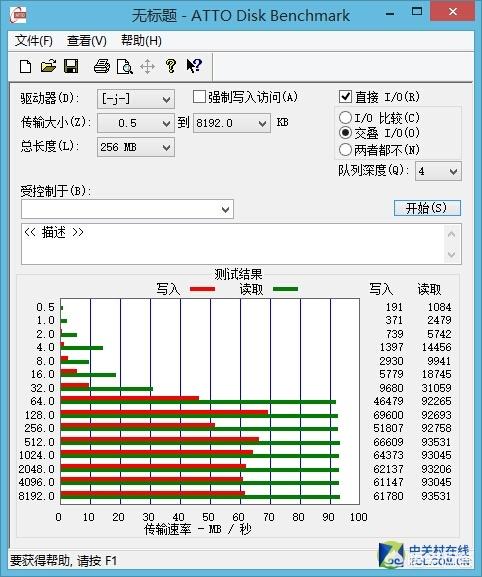Select the I/O 比较(C) radio button
The image size is (482, 577).
pos(345,118)
